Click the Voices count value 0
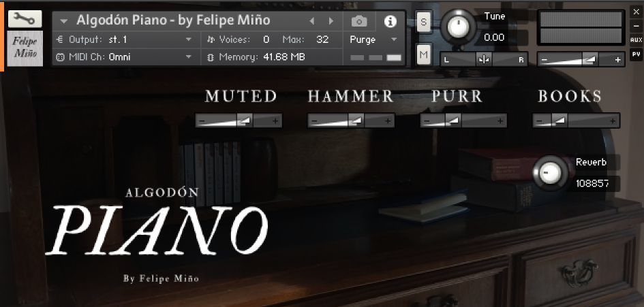The width and height of the screenshot is (644, 307). (x=266, y=39)
